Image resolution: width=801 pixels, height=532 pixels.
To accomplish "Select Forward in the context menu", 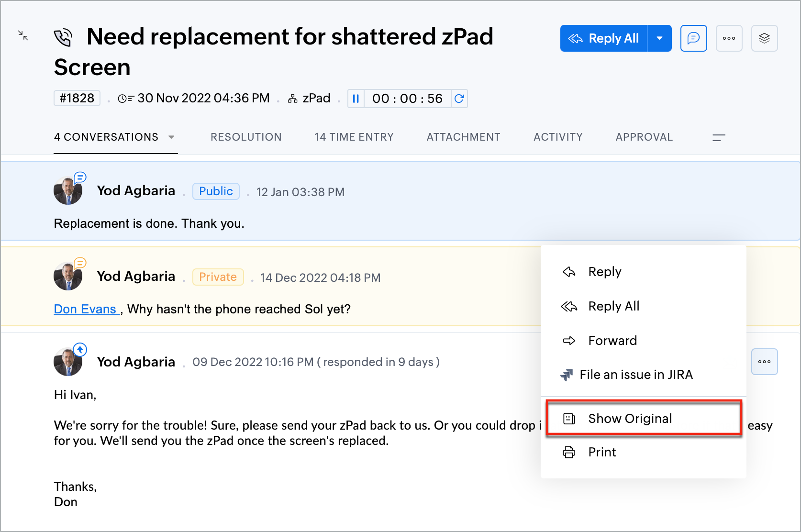I will (612, 341).
